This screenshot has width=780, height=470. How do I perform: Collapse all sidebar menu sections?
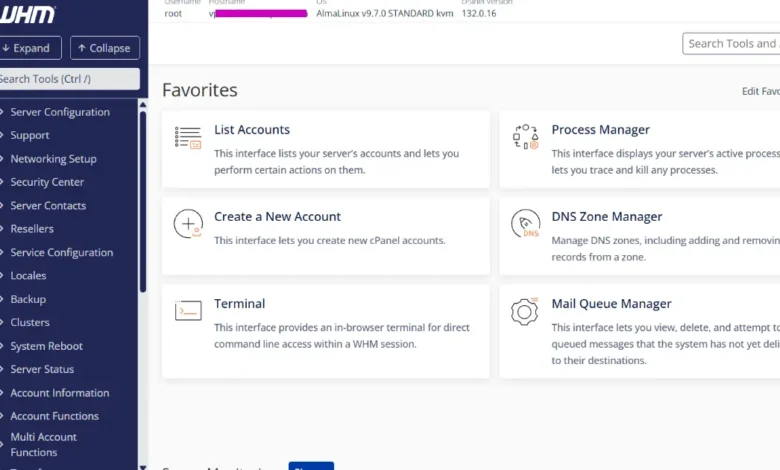104,48
